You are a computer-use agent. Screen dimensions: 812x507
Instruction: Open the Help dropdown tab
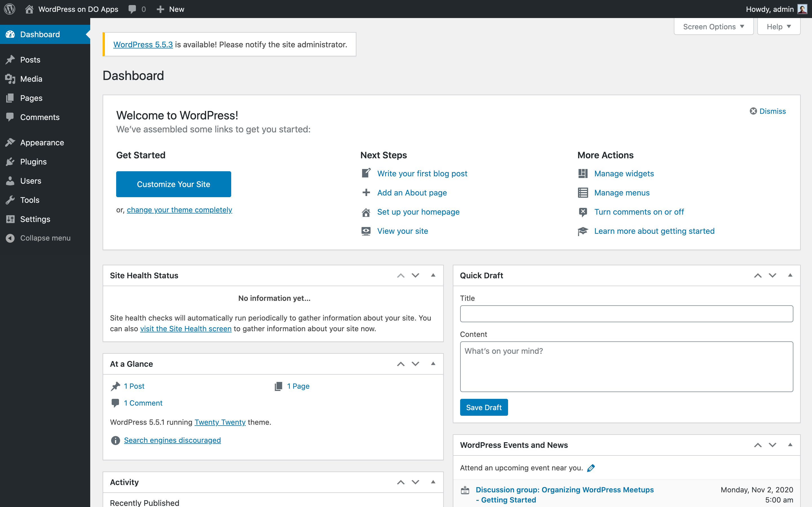coord(778,27)
